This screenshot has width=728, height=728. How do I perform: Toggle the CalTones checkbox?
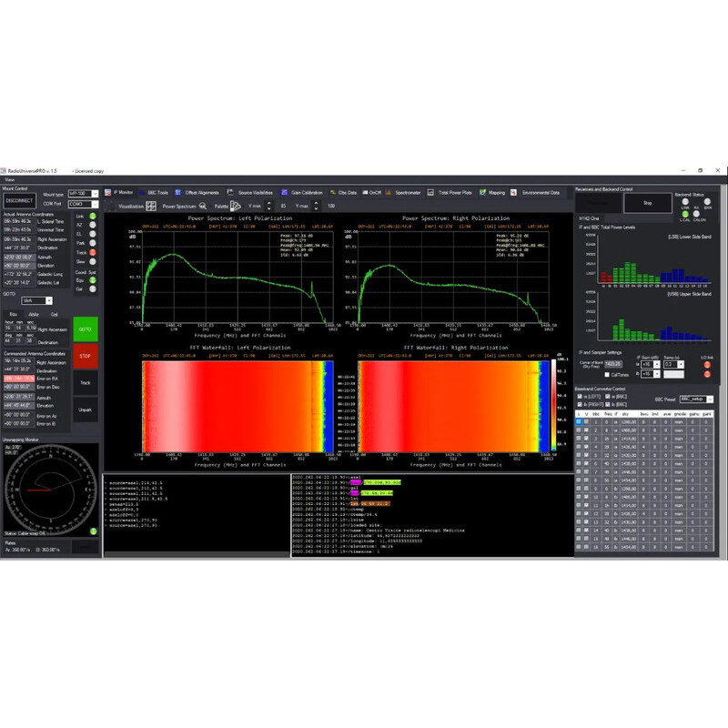607,375
